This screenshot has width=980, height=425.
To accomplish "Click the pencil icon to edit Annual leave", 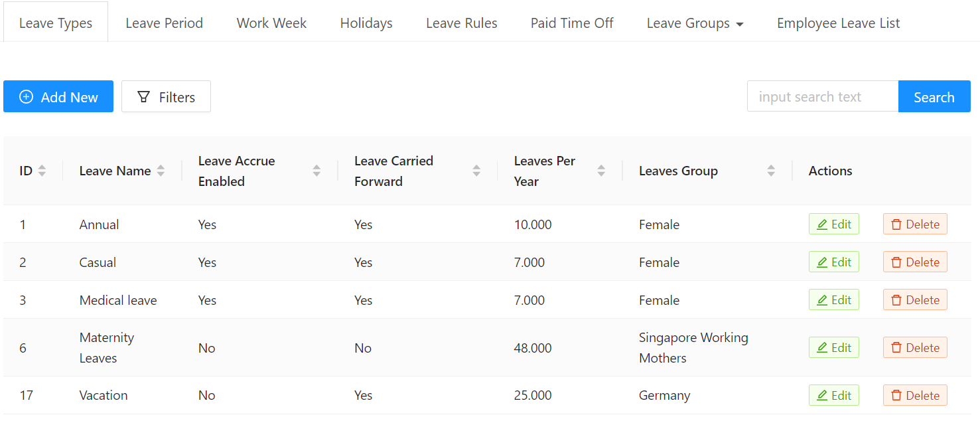I will (x=824, y=224).
